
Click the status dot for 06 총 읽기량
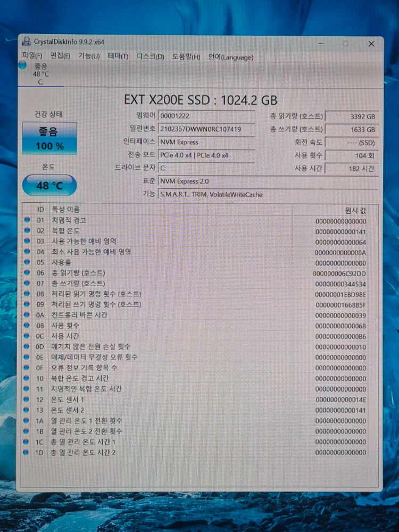pos(27,272)
